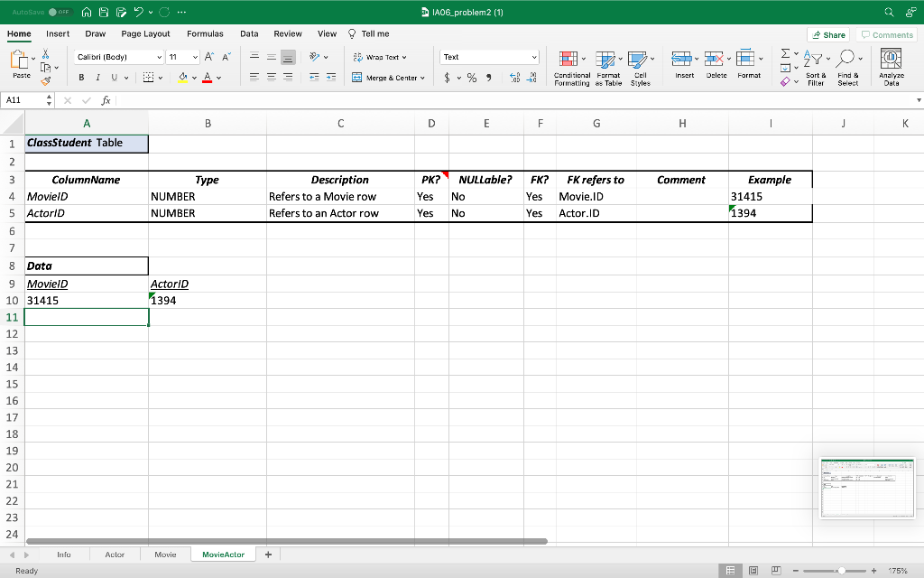Open Cell Styles gallery
The image size is (924, 578).
pyautogui.click(x=641, y=69)
